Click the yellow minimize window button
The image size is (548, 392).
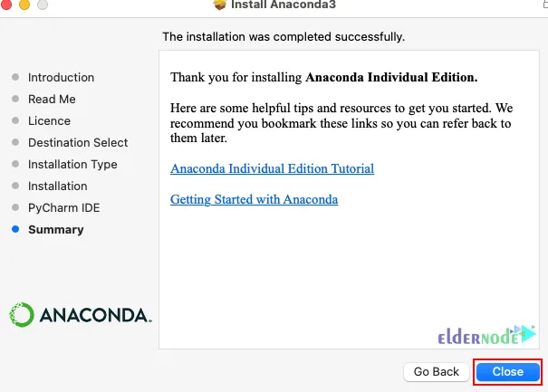tap(24, 5)
